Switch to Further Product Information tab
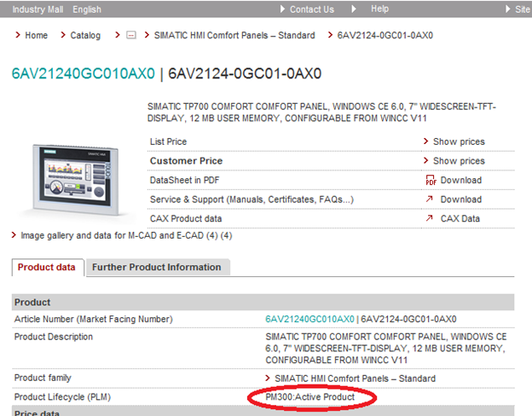This screenshot has width=532, height=416. point(156,268)
